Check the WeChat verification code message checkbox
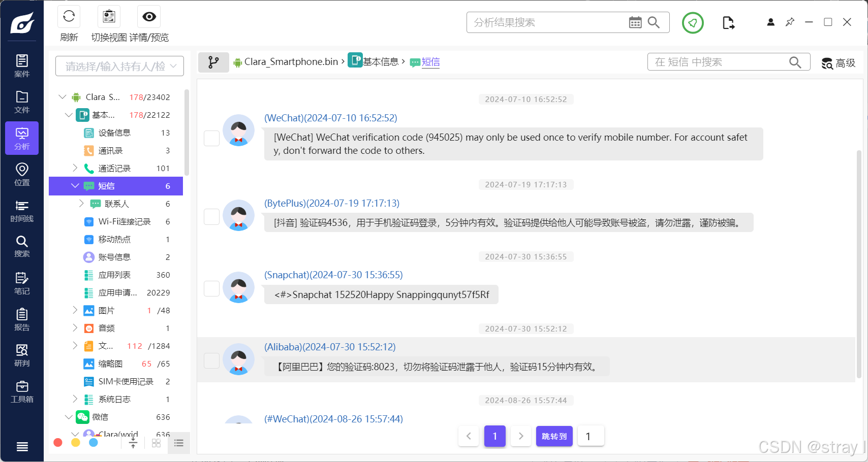Image resolution: width=868 pixels, height=462 pixels. pyautogui.click(x=211, y=138)
